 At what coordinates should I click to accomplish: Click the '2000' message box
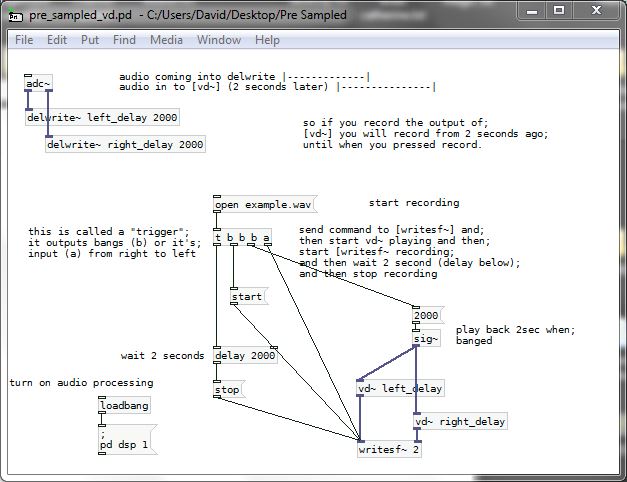[426, 315]
